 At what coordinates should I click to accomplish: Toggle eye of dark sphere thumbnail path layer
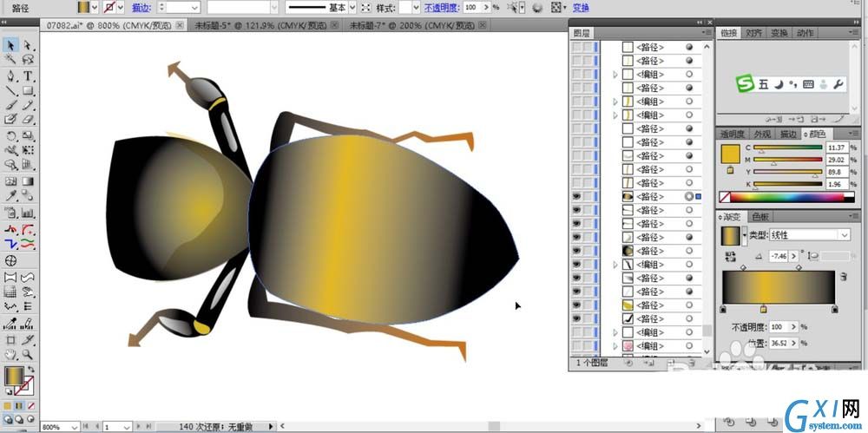577,251
